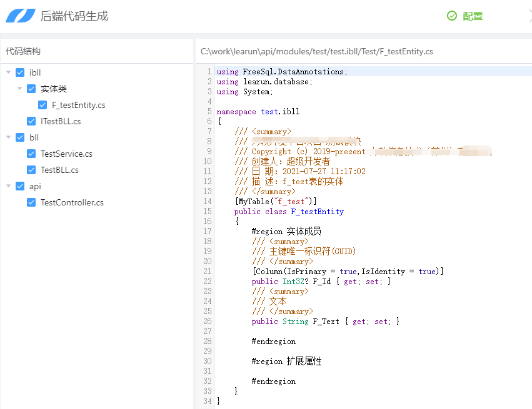
Task: Open the TestController.cs file name
Action: pos(72,202)
